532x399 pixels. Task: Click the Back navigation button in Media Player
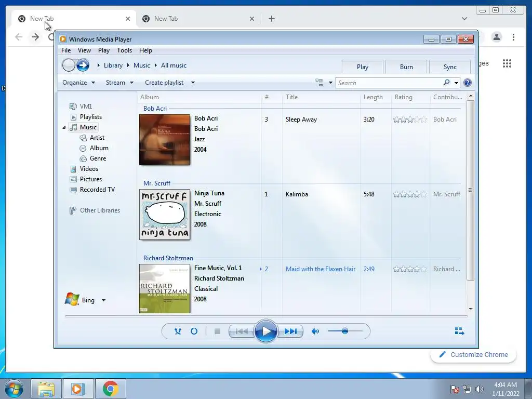point(69,65)
